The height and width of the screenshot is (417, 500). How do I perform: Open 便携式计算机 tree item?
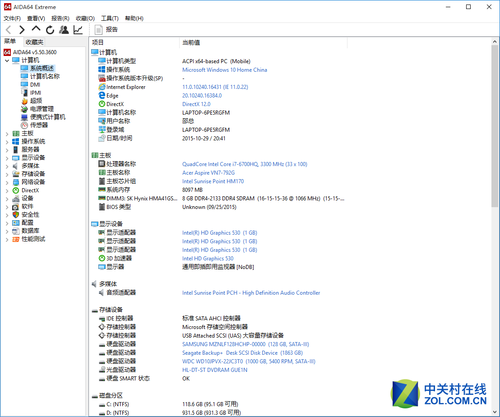(x=48, y=117)
